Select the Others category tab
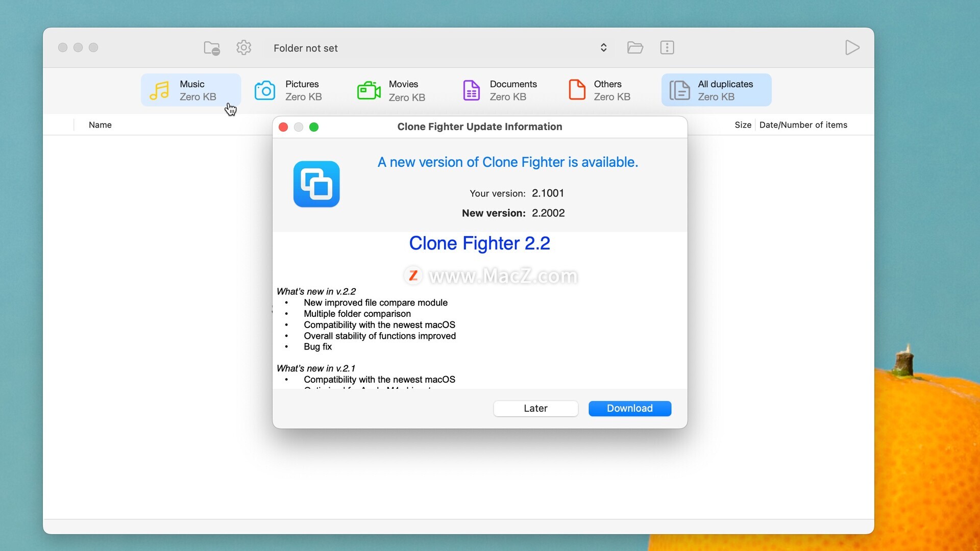This screenshot has width=980, height=551. [600, 90]
